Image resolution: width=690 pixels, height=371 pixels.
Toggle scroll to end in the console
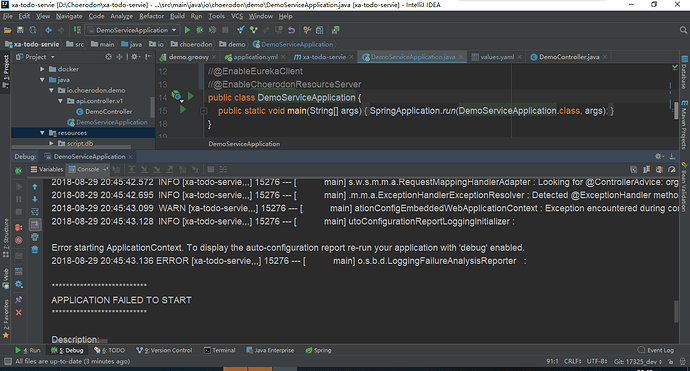click(35, 224)
